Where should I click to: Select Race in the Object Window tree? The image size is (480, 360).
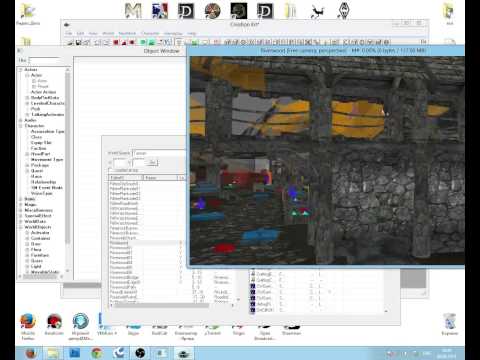pyautogui.click(x=36, y=176)
